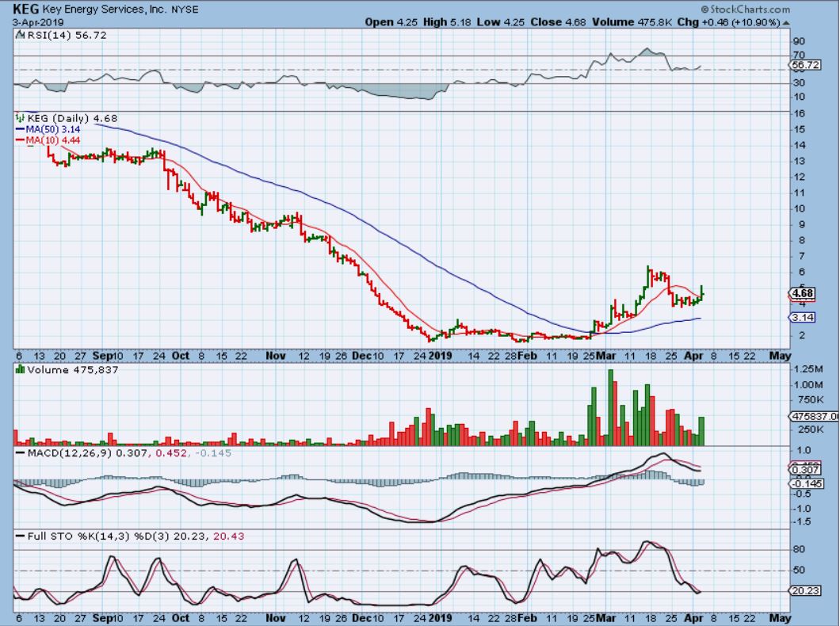Open the StockCharts.com watermark link
This screenshot has width=840, height=626.
tap(745, 9)
